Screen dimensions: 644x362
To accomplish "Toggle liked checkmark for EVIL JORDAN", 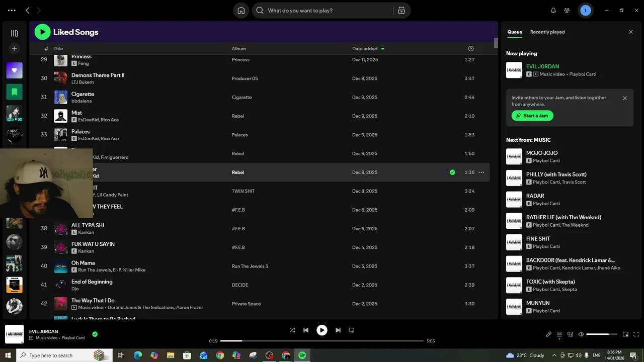I will [x=95, y=334].
